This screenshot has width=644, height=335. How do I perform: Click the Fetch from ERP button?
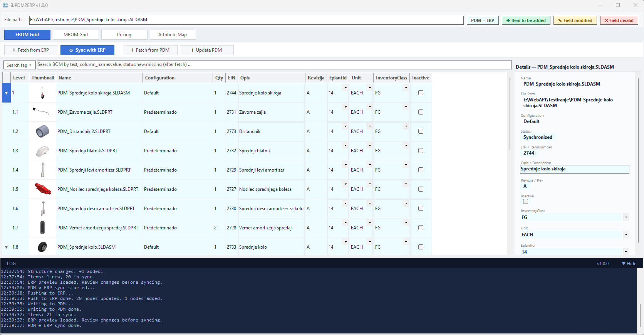[31, 50]
